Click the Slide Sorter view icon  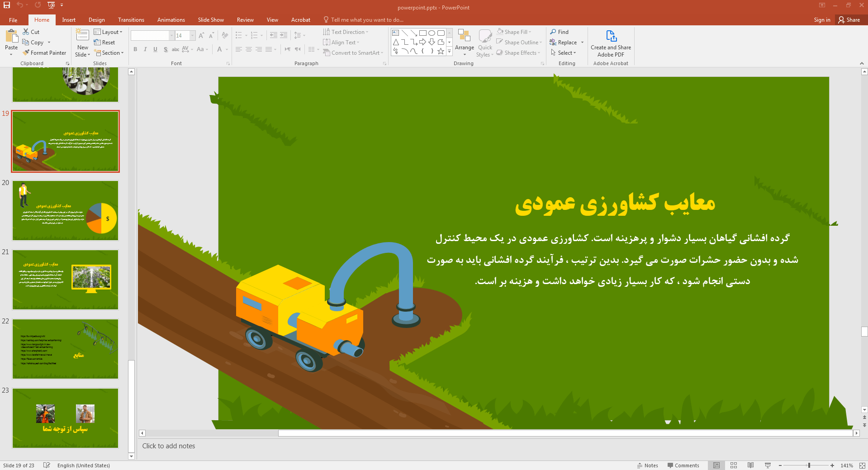[734, 465]
